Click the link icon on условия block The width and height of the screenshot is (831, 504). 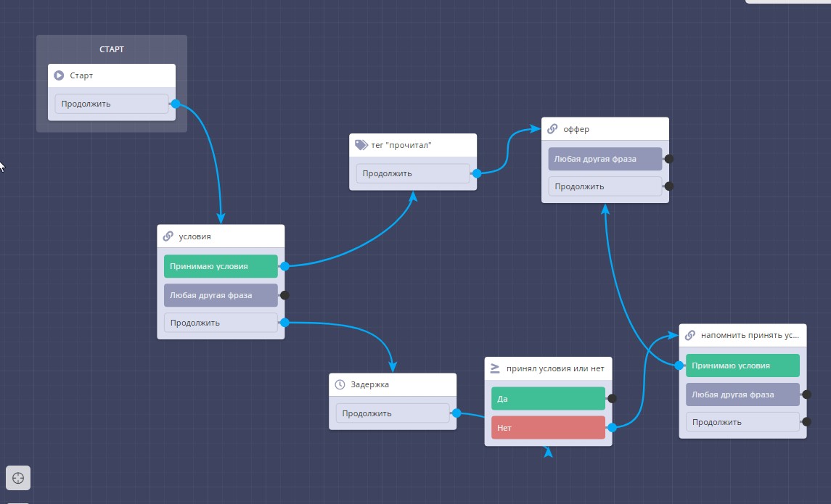tap(168, 236)
